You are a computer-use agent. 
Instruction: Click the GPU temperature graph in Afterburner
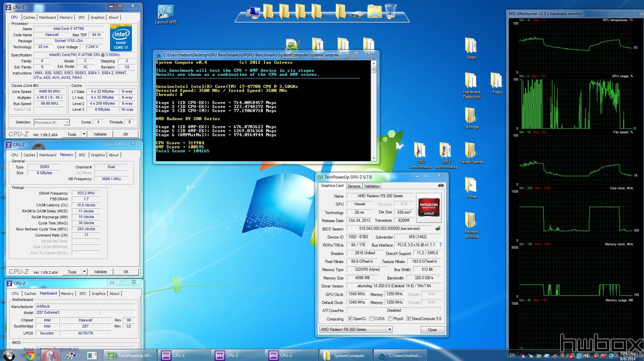click(576, 48)
